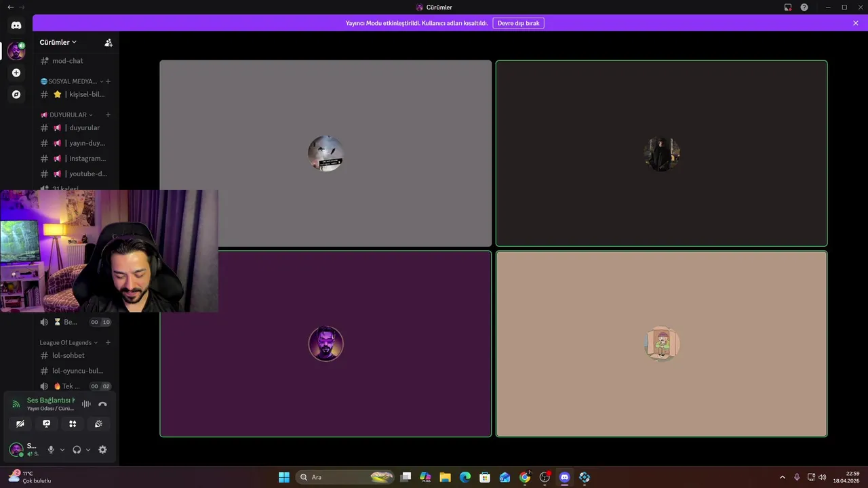This screenshot has height=488, width=868.
Task: Open Task View on the taskbar
Action: [x=406, y=477]
